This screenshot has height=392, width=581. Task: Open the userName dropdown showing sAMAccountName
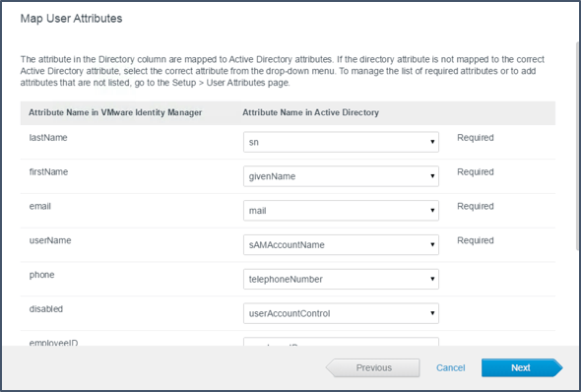point(341,244)
